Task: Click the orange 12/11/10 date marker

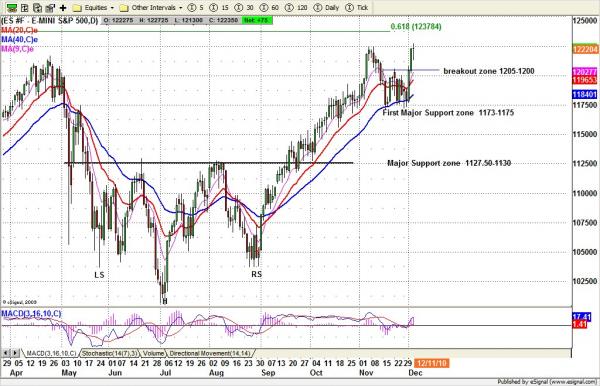Action: point(432,363)
